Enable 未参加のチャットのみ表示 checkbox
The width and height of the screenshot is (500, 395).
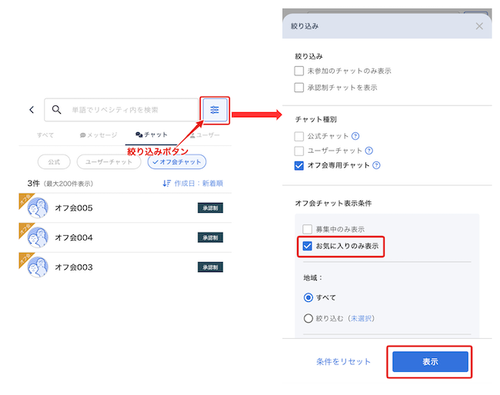coord(299,71)
